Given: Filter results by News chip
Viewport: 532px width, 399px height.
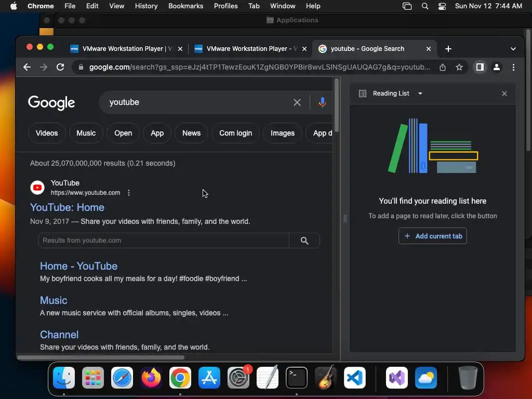Looking at the screenshot, I should (191, 133).
